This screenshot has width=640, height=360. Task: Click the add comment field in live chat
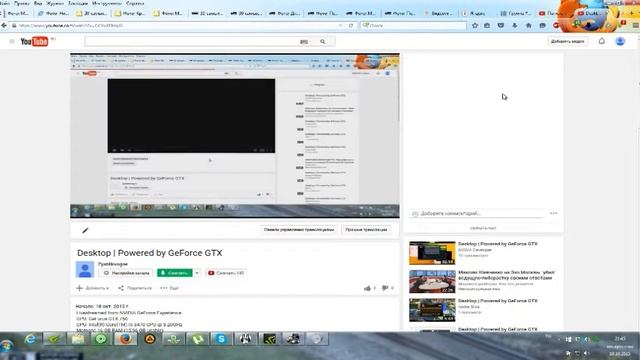(x=478, y=213)
